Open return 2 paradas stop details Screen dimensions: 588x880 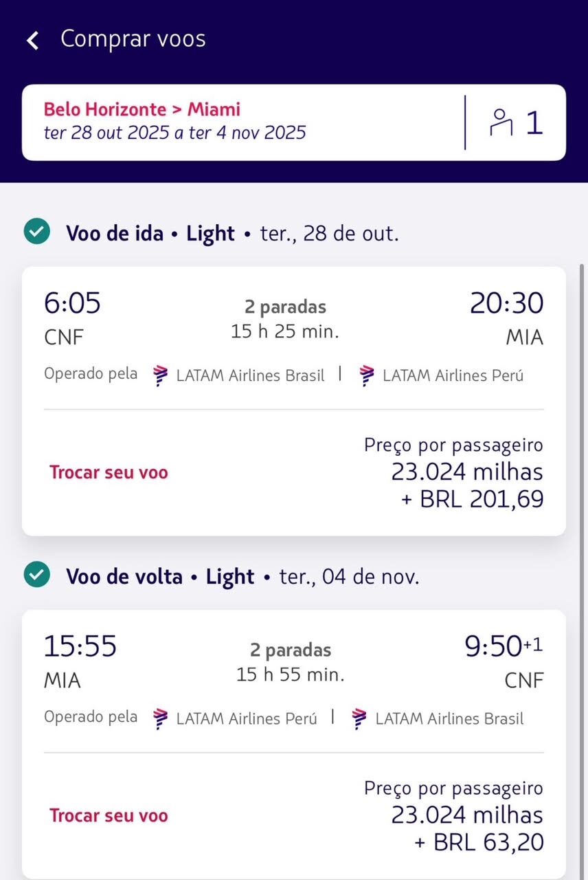click(291, 650)
